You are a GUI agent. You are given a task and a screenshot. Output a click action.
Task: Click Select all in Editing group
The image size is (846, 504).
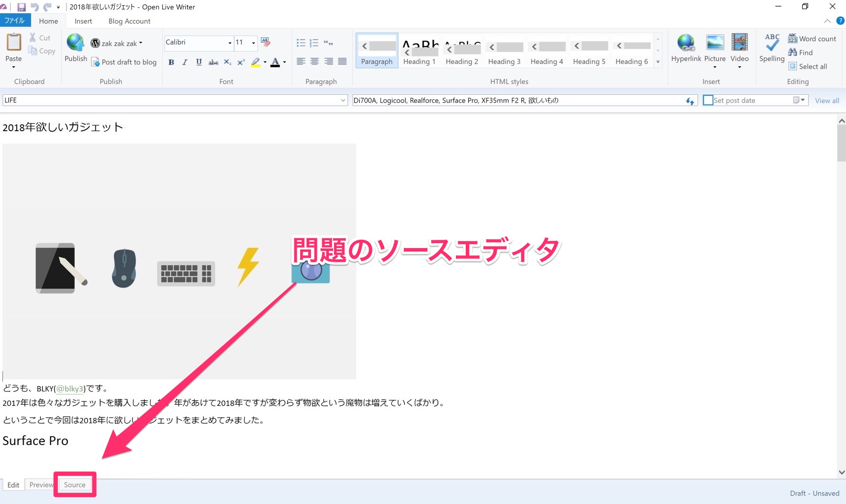[x=808, y=66]
